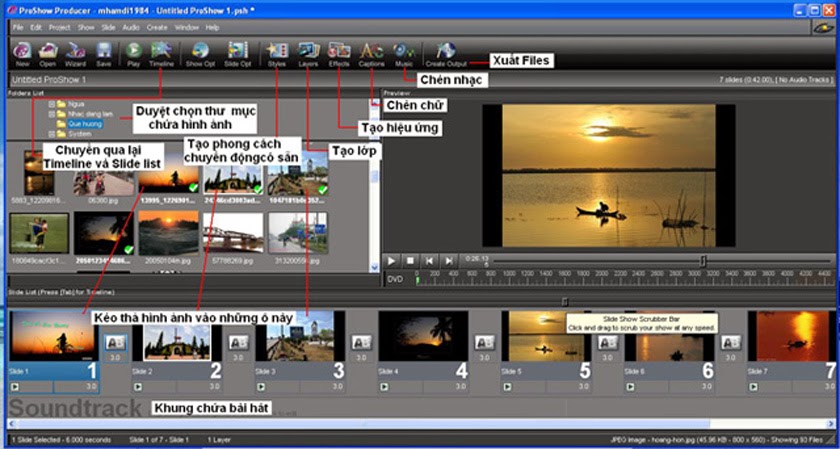Open the Styles tool
This screenshot has width=840, height=449.
(x=277, y=54)
